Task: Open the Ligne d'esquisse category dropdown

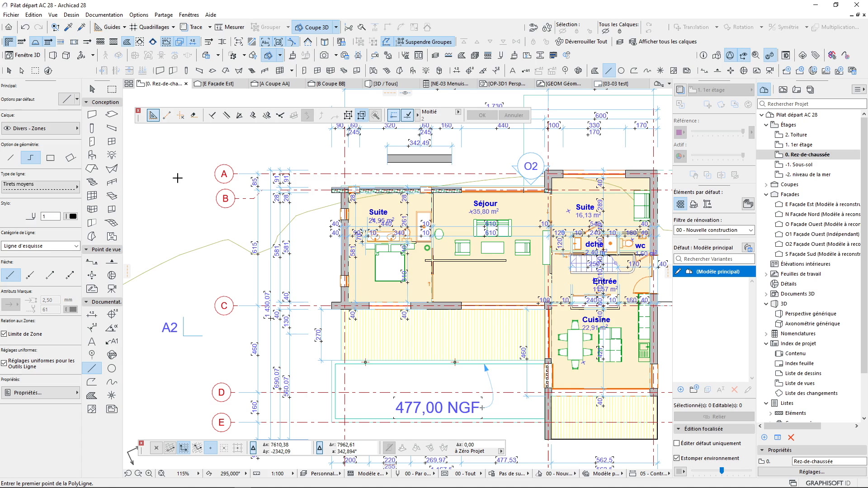Action: pos(41,246)
